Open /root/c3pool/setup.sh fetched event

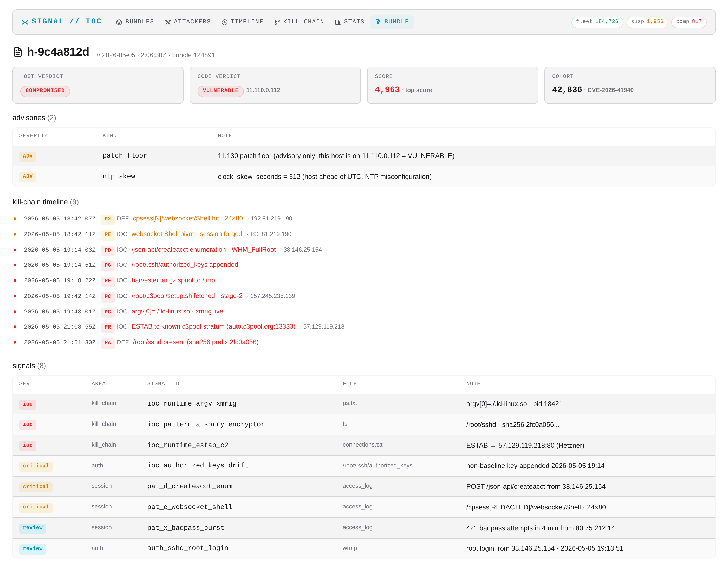pyautogui.click(x=187, y=296)
